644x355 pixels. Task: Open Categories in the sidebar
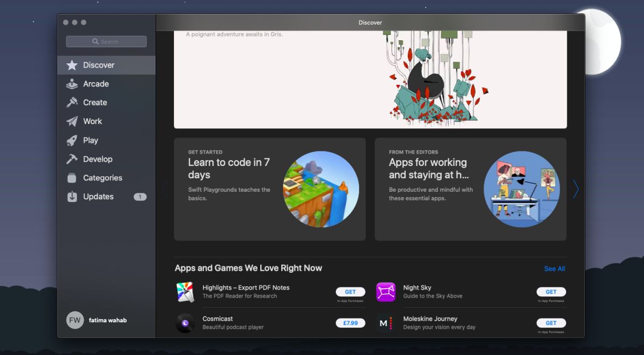click(106, 178)
